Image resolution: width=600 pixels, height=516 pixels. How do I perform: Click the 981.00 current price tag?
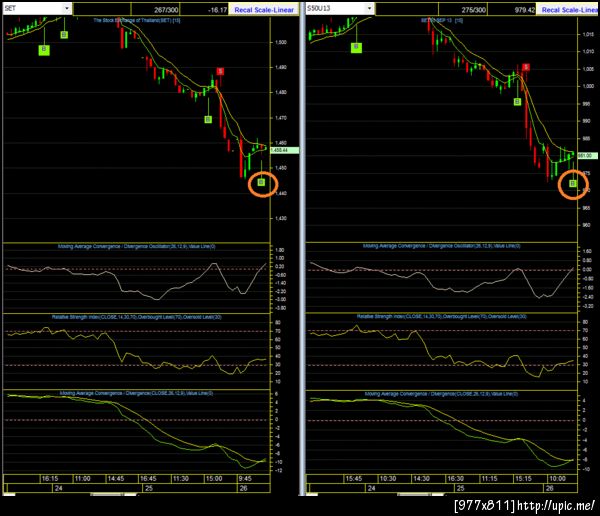pos(587,155)
